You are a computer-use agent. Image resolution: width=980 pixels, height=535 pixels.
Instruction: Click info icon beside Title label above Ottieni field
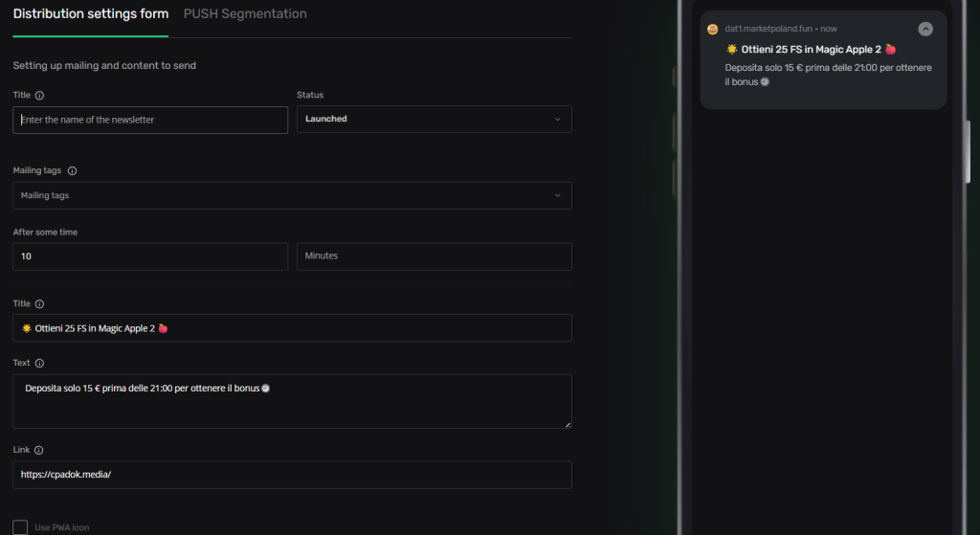pos(39,303)
